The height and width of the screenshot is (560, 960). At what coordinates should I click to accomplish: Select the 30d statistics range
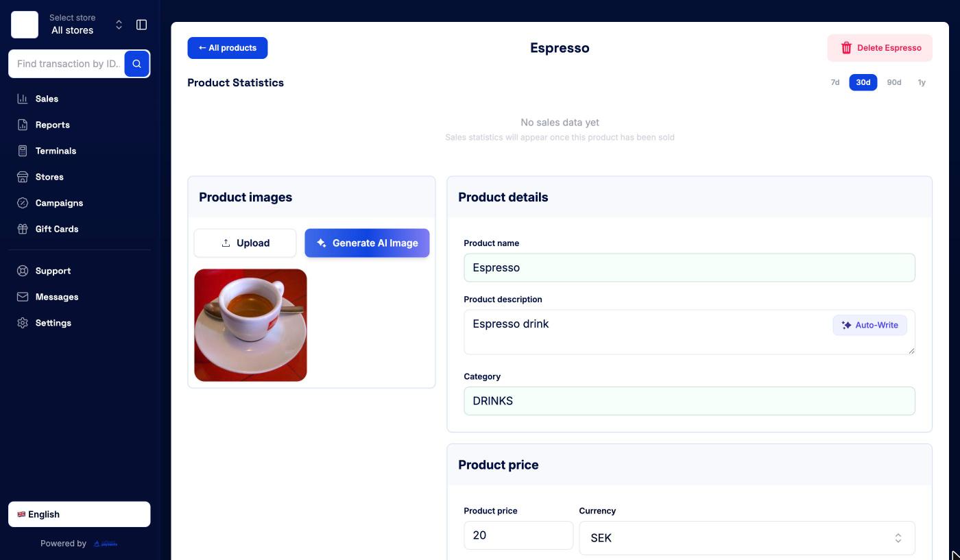(863, 82)
